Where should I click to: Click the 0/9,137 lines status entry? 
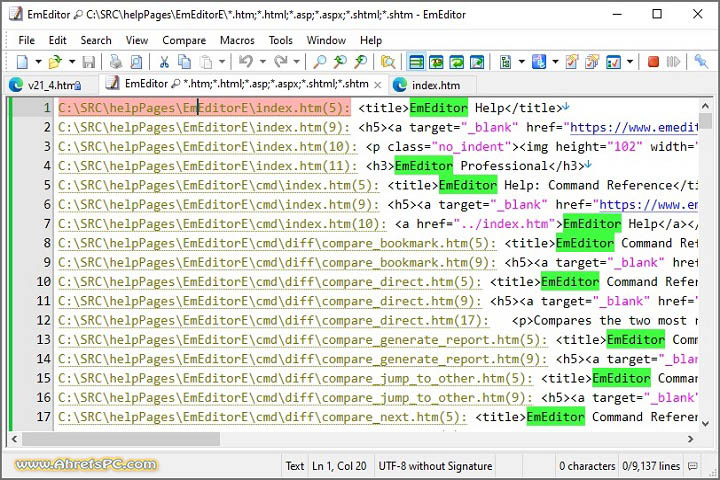point(651,466)
